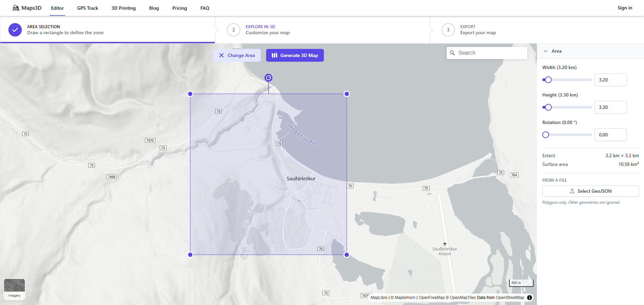This screenshot has height=305, width=644.
Task: Click the step 2 circle icon
Action: 234,30
